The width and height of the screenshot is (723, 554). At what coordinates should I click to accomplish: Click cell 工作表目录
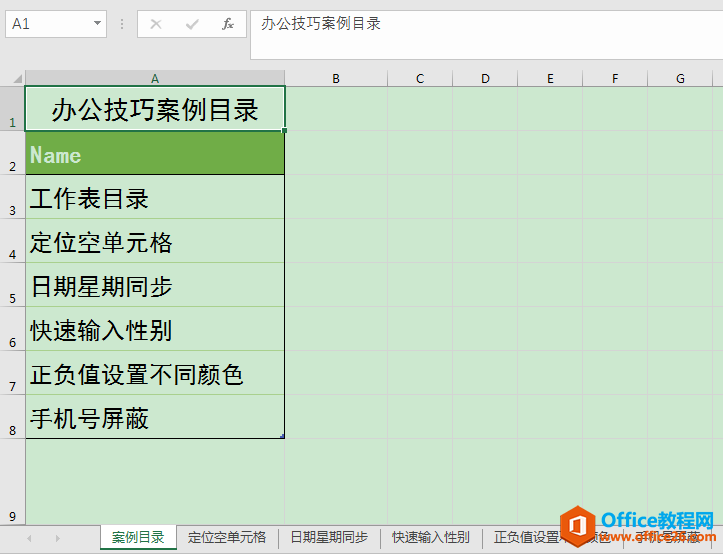coord(155,197)
